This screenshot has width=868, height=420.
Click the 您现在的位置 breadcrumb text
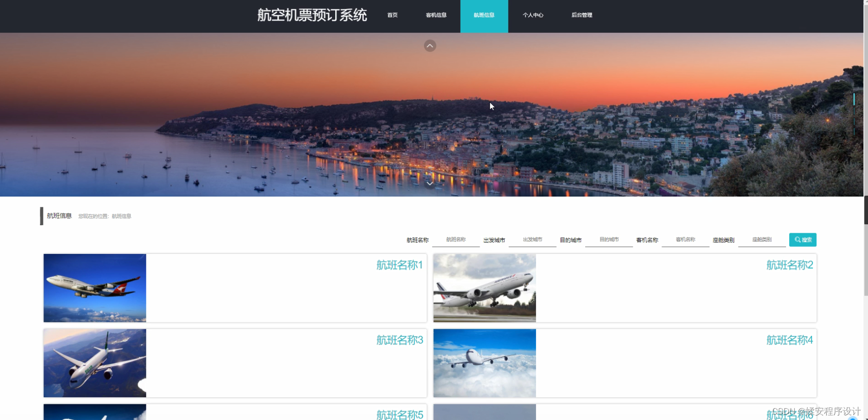(105, 216)
